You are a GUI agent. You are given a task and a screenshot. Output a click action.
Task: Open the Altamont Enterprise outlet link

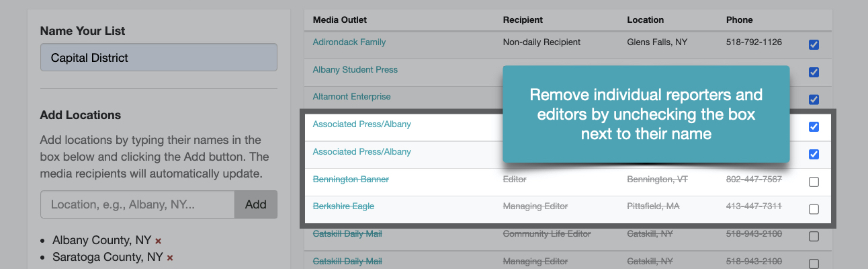[351, 97]
